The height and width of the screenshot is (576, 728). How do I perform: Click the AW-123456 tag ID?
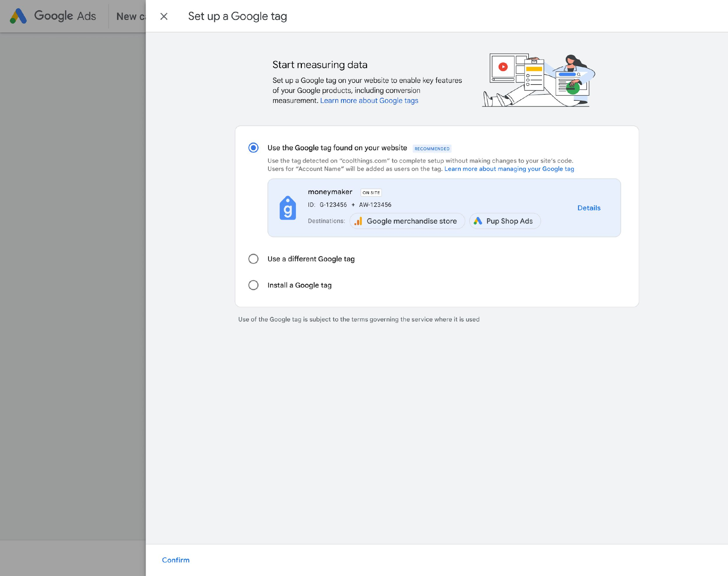(375, 205)
